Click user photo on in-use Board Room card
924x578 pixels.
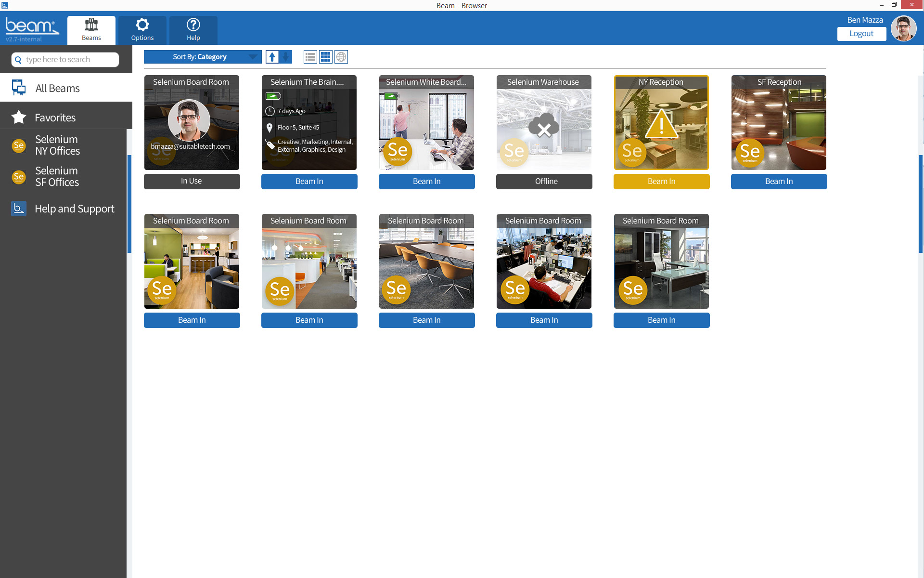pyautogui.click(x=189, y=120)
